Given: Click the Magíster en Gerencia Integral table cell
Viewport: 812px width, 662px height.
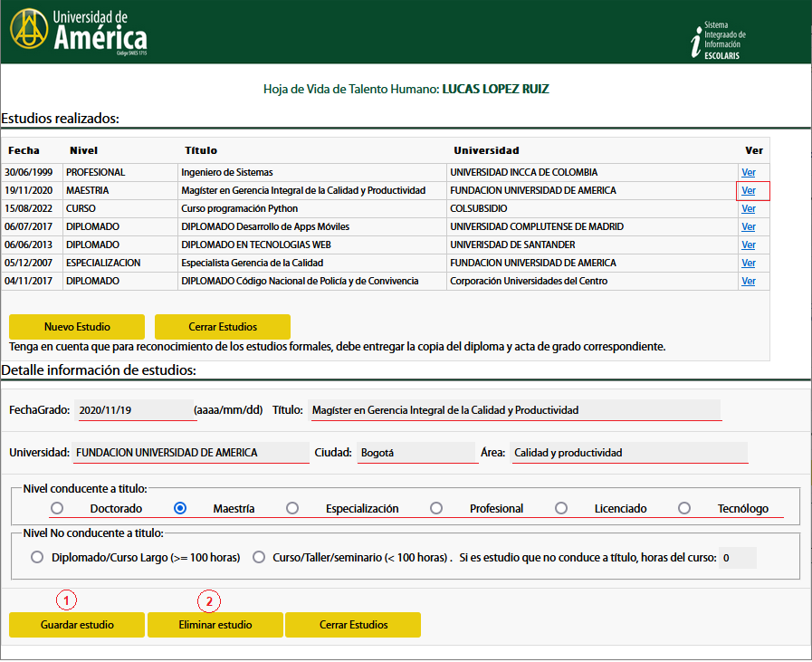Looking at the screenshot, I should [312, 190].
